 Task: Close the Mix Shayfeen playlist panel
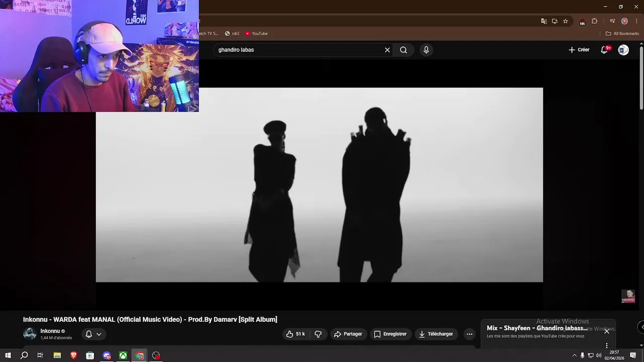pos(607,331)
